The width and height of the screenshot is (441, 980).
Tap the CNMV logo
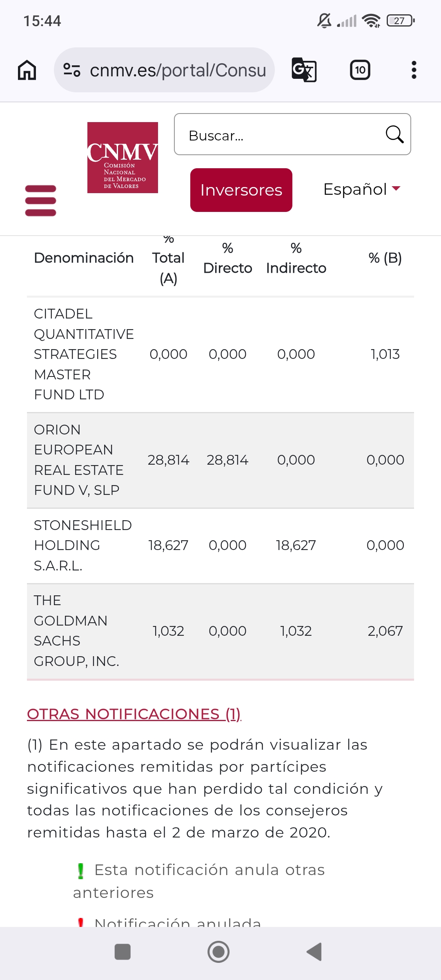click(122, 158)
